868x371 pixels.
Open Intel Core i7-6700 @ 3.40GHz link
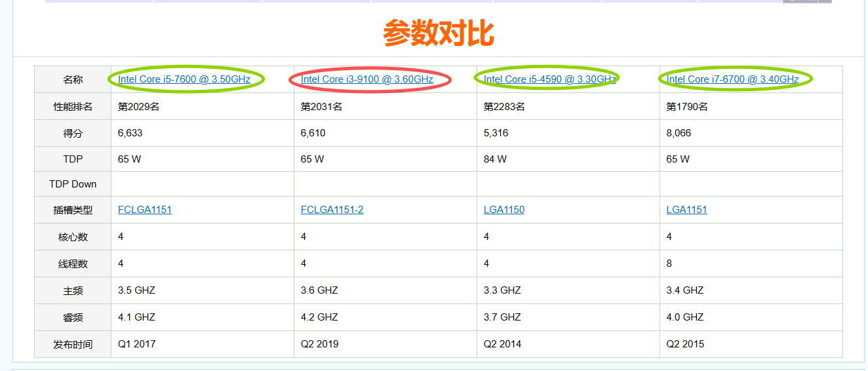point(733,79)
